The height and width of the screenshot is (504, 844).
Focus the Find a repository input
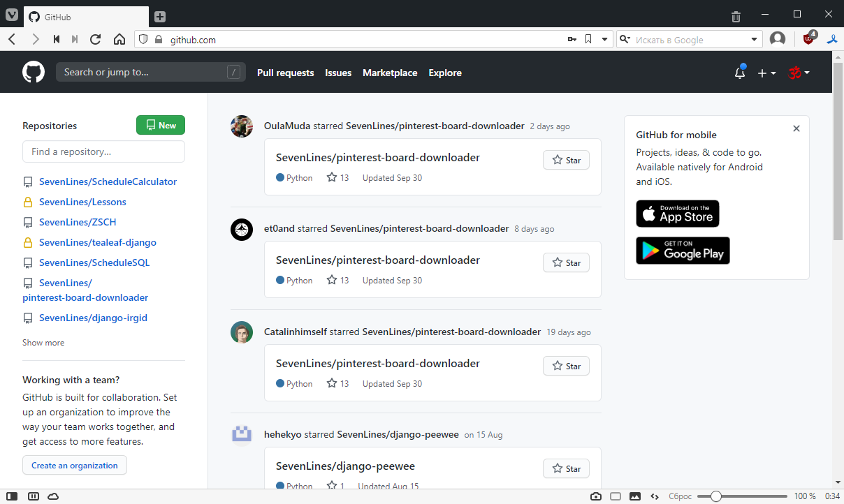[103, 151]
